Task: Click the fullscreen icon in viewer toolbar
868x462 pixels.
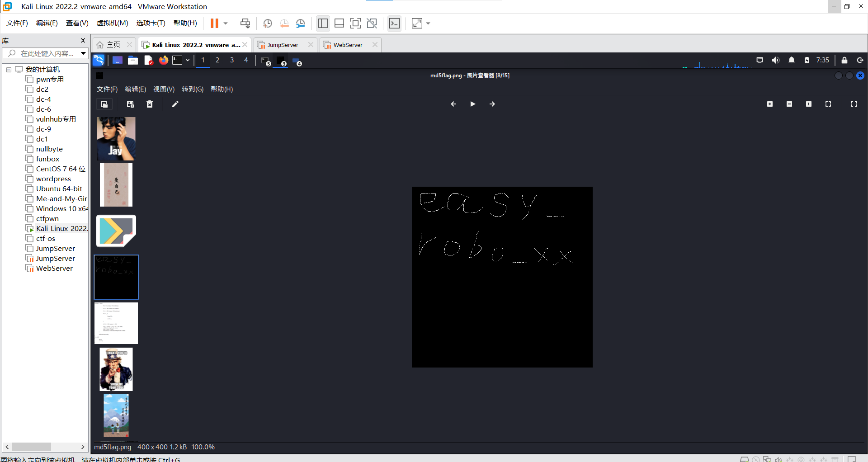Action: tap(854, 104)
